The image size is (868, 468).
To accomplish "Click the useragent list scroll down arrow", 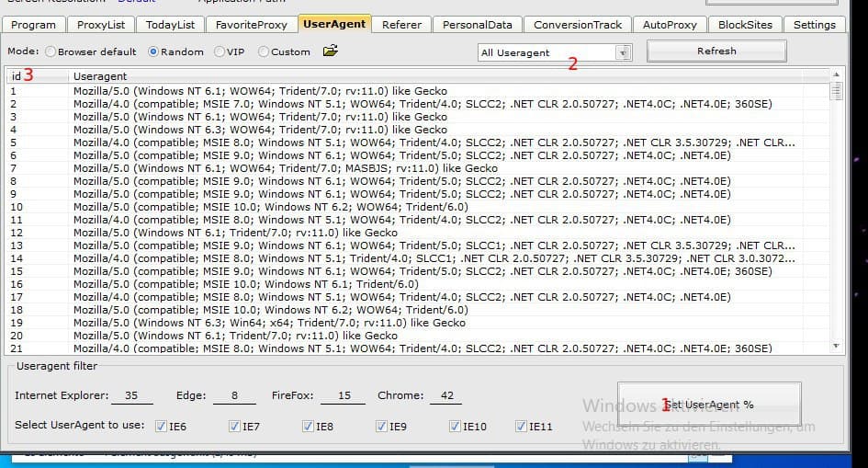I will 836,346.
